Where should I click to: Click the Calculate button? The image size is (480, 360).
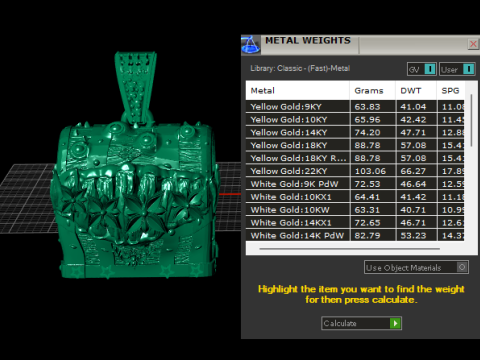tap(361, 323)
